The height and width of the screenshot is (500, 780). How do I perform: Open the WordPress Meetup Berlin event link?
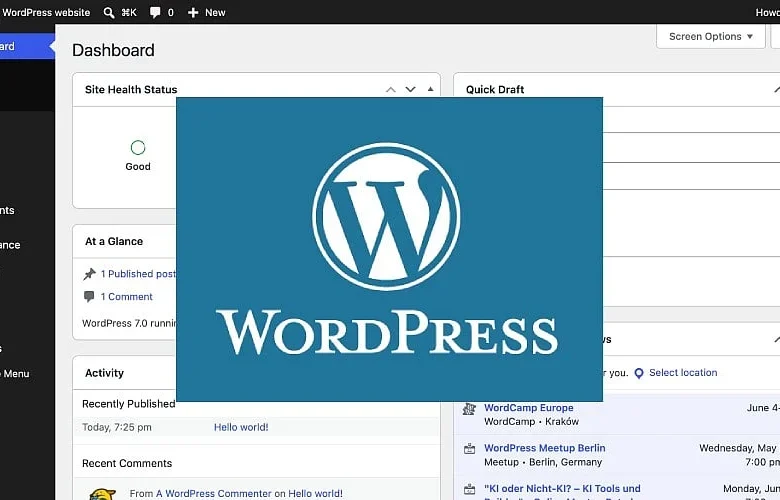[545, 448]
